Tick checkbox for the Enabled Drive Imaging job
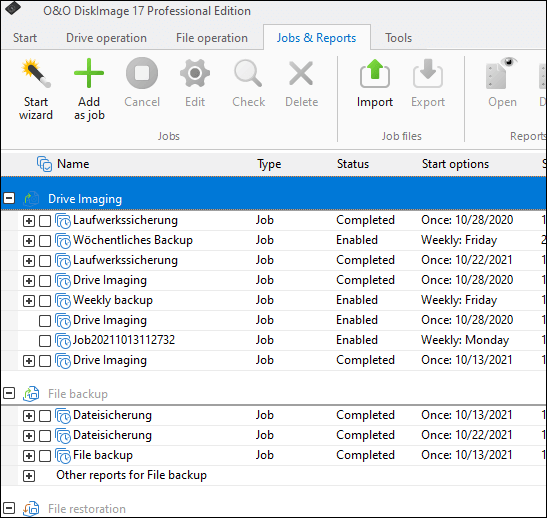The image size is (547, 518). pos(45,321)
